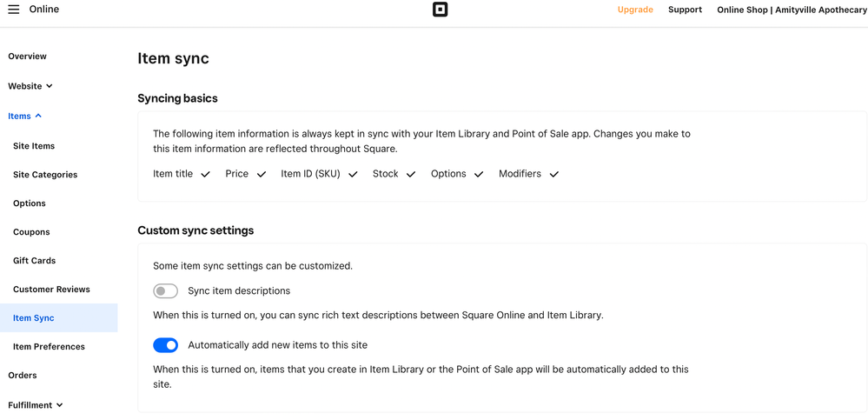Click the checkmark next to Item title
The height and width of the screenshot is (420, 868).
(x=206, y=175)
